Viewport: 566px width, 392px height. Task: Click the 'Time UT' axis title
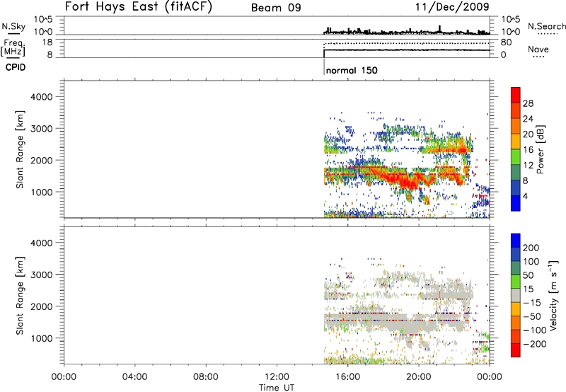pyautogui.click(x=277, y=387)
